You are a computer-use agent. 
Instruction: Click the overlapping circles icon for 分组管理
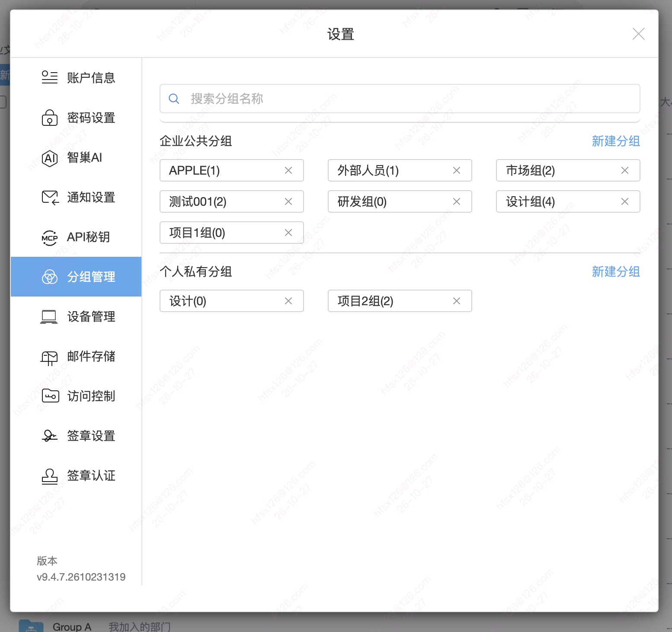49,277
